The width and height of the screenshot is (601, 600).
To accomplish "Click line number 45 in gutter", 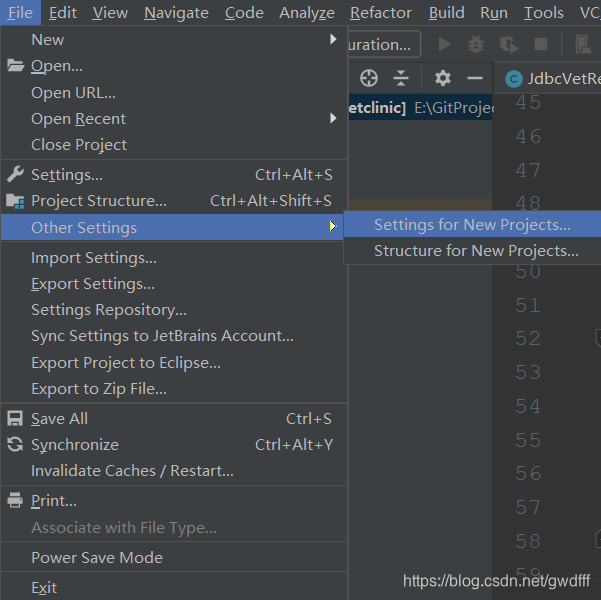I will 528,103.
